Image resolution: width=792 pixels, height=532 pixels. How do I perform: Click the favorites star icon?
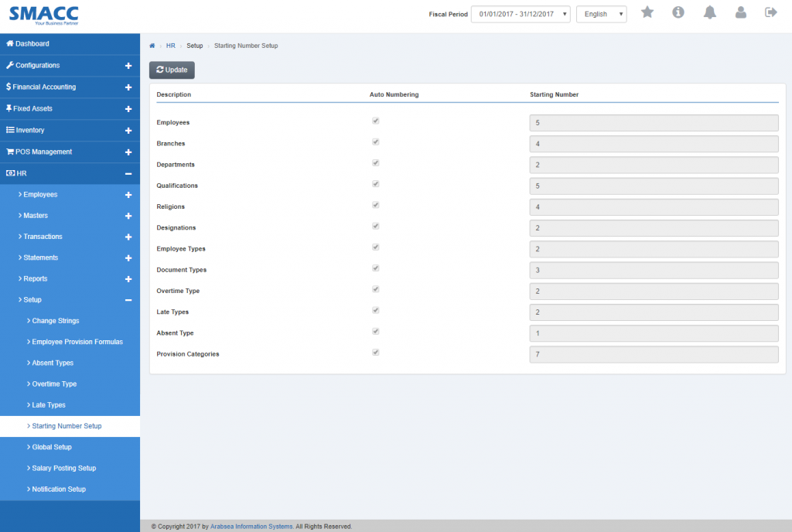point(647,12)
